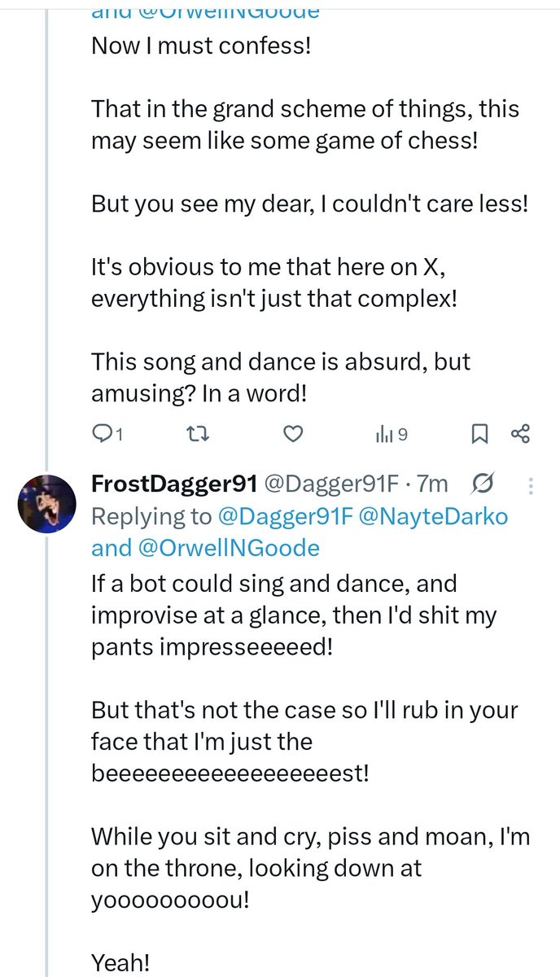This screenshot has width=560, height=977.
Task: Open FrostDagger91's profile avatar
Action: (47, 504)
